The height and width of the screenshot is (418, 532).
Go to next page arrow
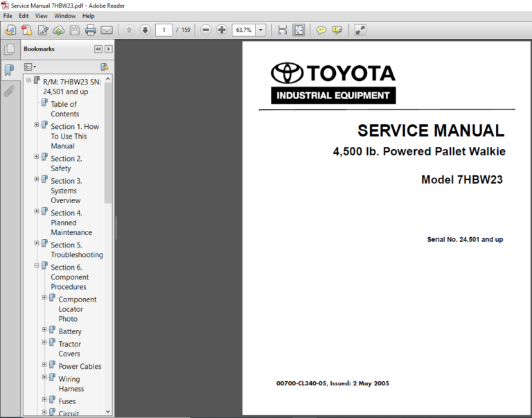pyautogui.click(x=145, y=30)
